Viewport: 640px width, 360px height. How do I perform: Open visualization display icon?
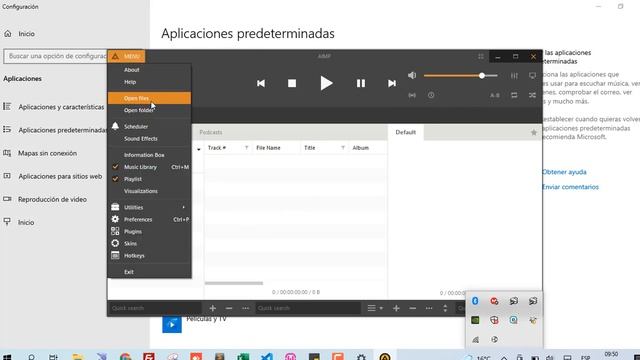coord(532,76)
